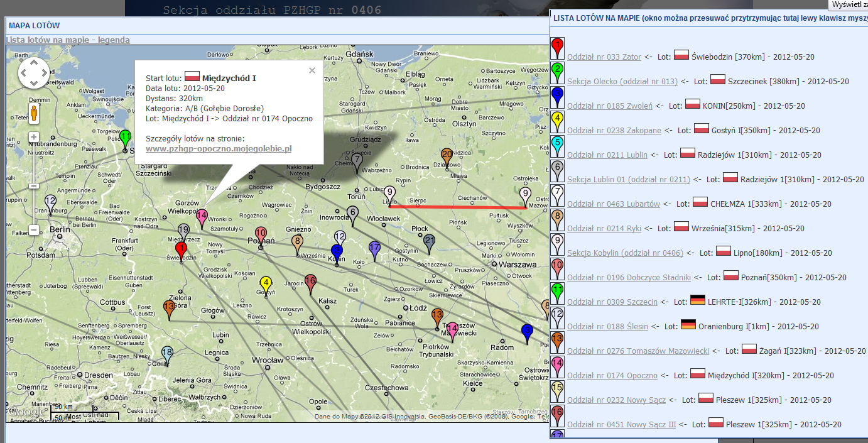Click the LISTA LOTÓW NA MAPIE title bar
This screenshot has height=443, width=868.
tap(691, 18)
